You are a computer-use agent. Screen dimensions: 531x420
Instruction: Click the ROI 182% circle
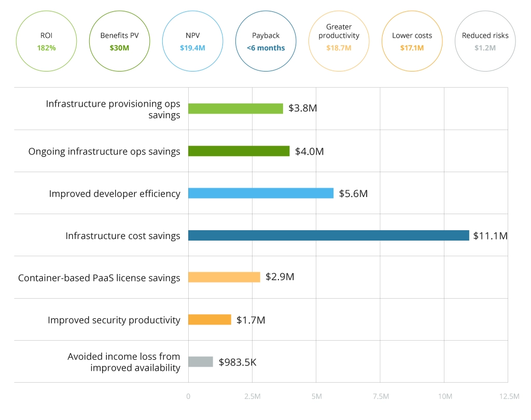click(46, 41)
